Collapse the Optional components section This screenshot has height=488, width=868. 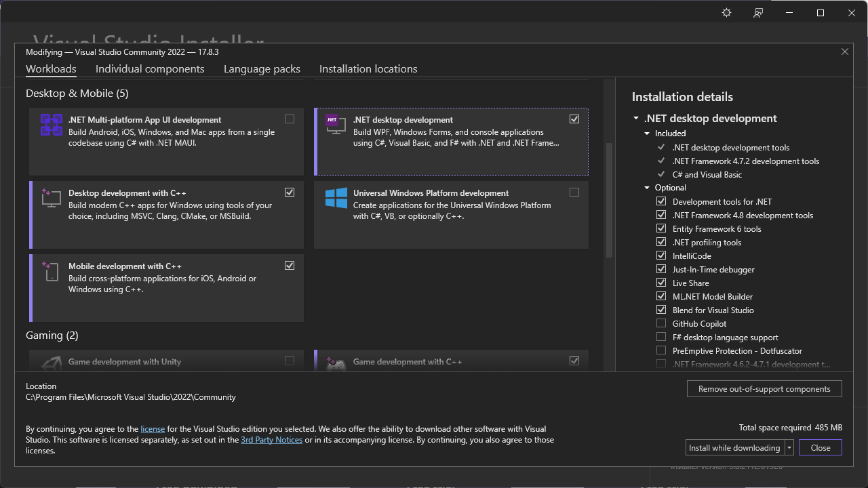(x=646, y=188)
